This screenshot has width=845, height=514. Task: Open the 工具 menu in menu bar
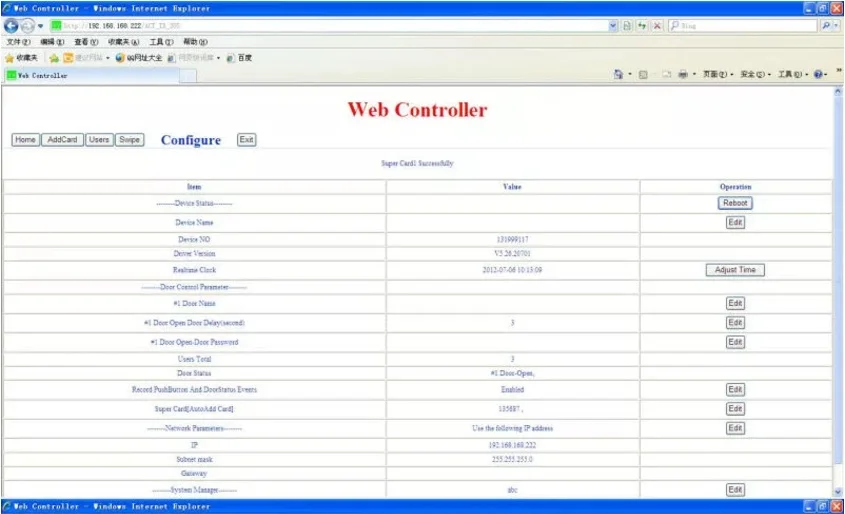[x=161, y=41]
